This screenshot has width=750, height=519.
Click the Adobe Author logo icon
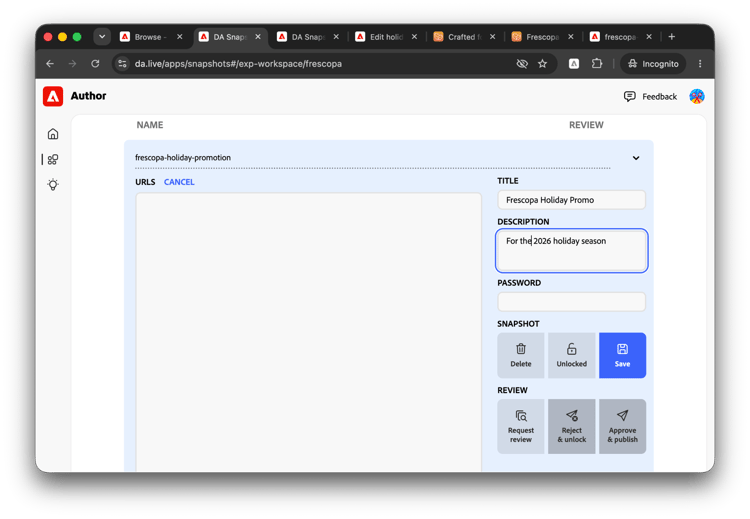coord(53,96)
